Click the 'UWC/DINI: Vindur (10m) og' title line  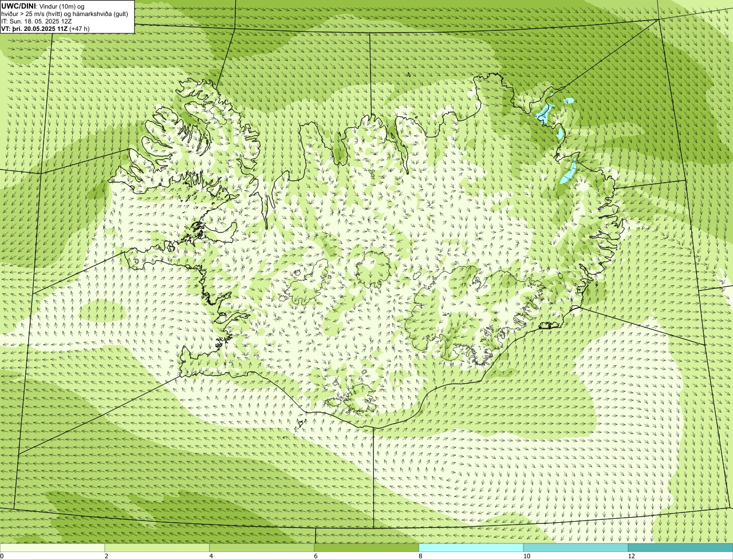tap(43, 6)
